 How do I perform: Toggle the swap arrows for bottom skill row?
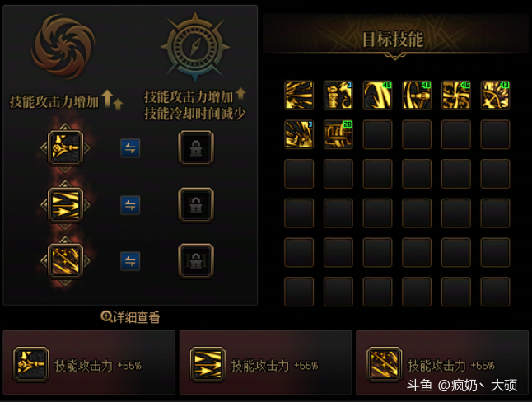(130, 261)
